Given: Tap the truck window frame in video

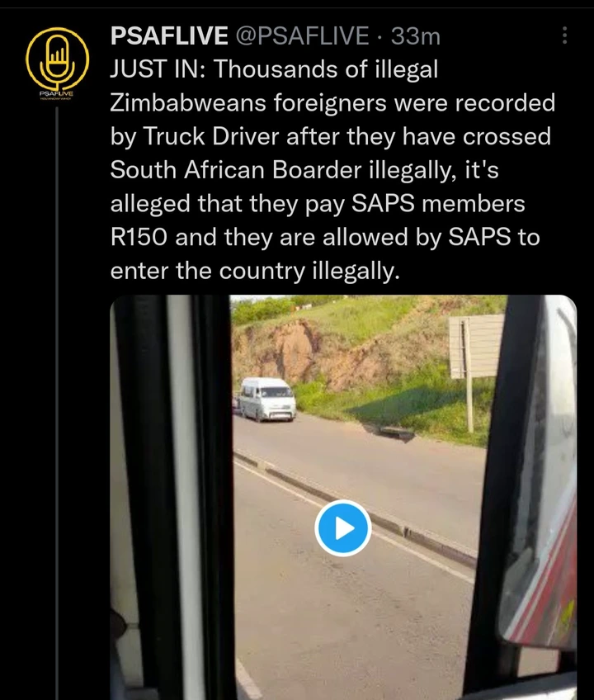Looking at the screenshot, I should coord(172,497).
